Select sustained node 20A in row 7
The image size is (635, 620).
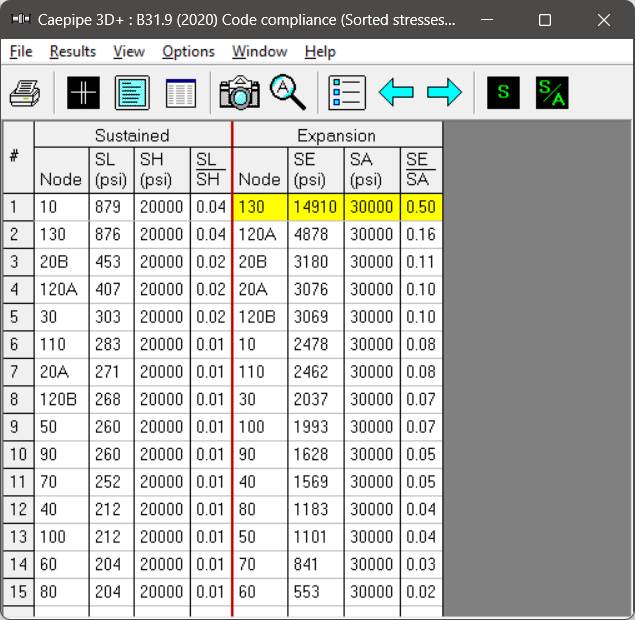[61, 372]
